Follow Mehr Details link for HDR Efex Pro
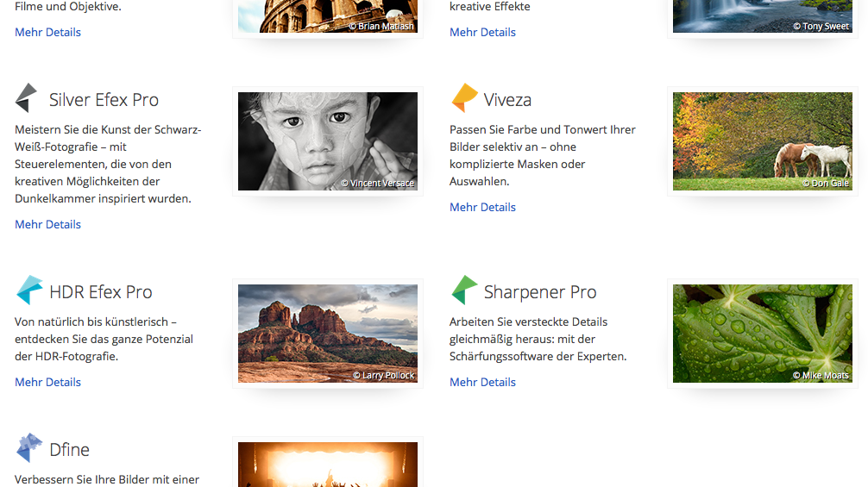Screen dimensions: 868x487 pos(47,382)
